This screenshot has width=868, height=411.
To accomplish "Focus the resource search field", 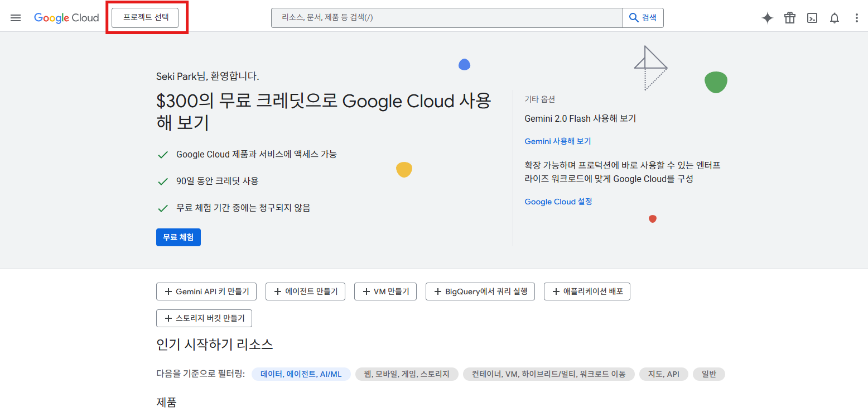I will [x=447, y=18].
